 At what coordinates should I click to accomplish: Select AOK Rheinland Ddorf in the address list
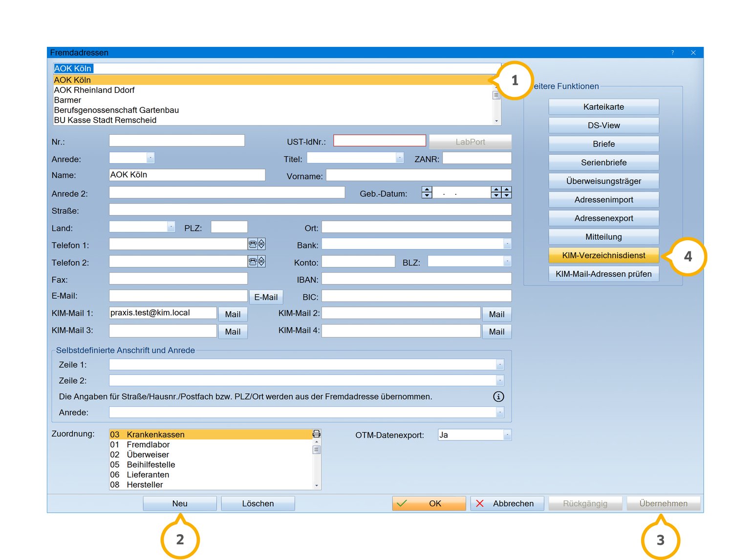tap(273, 90)
